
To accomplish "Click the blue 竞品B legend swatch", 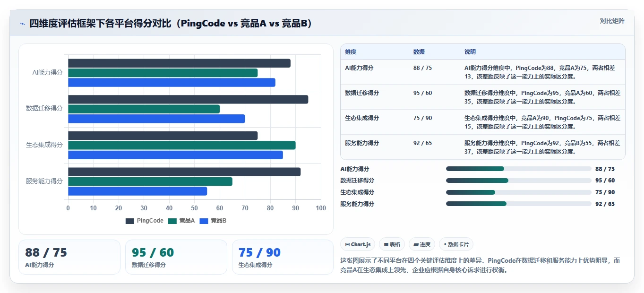I will 204,221.
